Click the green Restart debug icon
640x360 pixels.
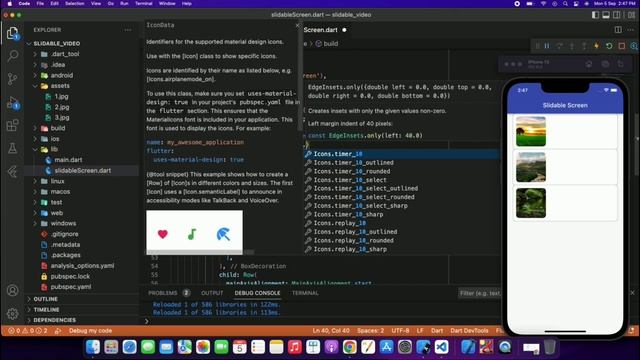coord(609,46)
